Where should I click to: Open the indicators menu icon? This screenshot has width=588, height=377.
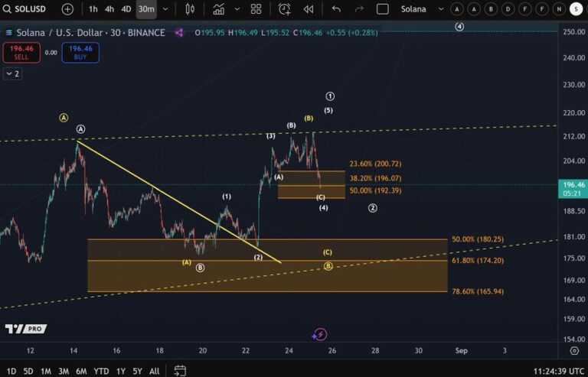point(219,9)
